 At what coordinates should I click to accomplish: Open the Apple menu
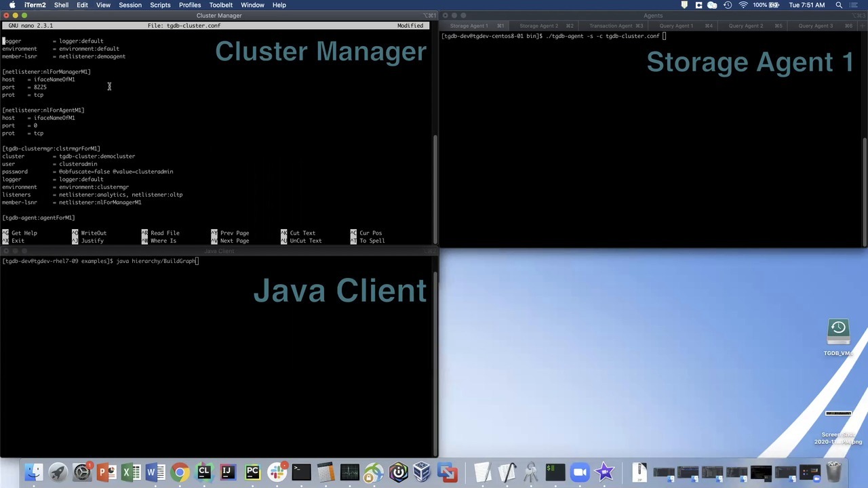click(12, 5)
